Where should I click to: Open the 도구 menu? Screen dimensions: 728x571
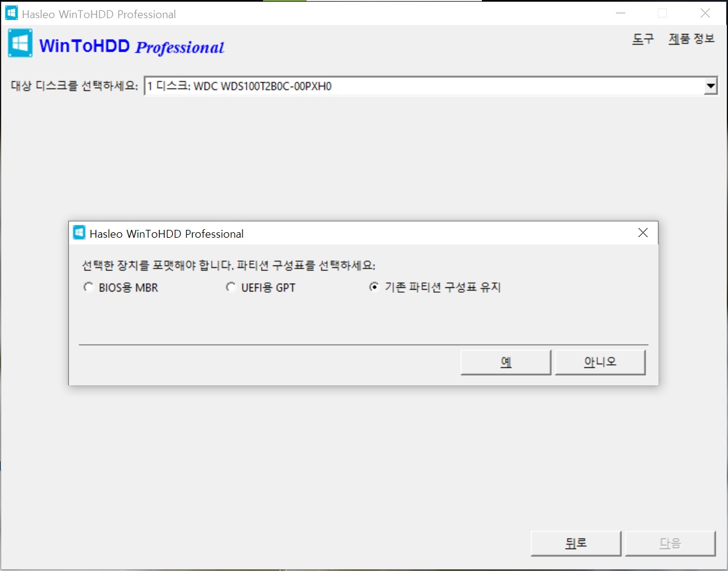[643, 39]
